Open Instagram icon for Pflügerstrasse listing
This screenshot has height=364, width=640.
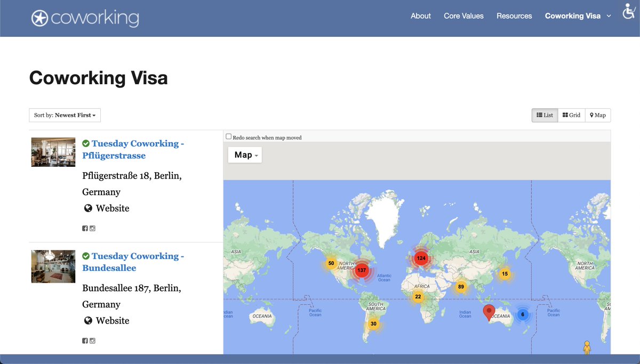pos(92,229)
